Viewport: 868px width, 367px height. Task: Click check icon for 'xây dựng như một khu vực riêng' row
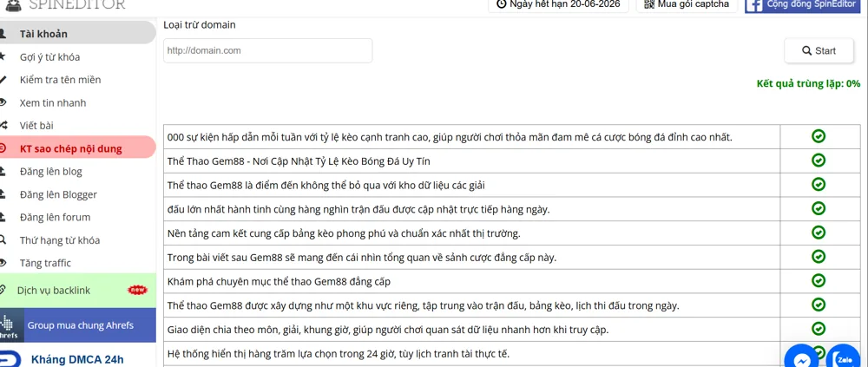(x=819, y=305)
